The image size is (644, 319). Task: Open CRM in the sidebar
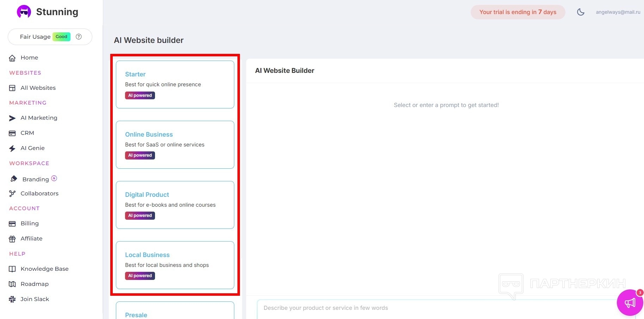27,133
